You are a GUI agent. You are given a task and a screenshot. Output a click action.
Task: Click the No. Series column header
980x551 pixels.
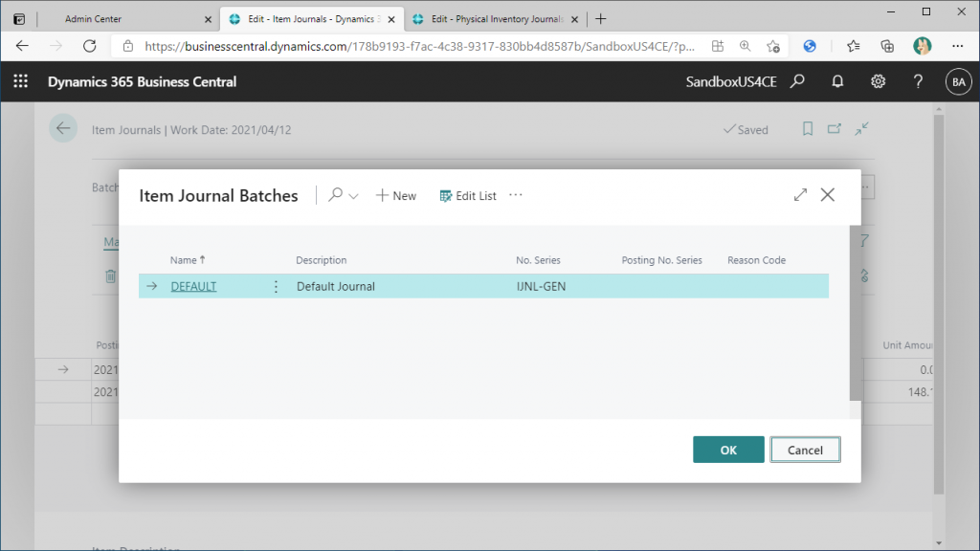point(538,260)
